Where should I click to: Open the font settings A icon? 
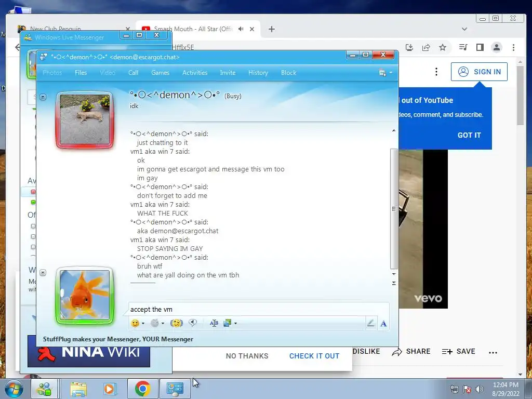point(383,324)
